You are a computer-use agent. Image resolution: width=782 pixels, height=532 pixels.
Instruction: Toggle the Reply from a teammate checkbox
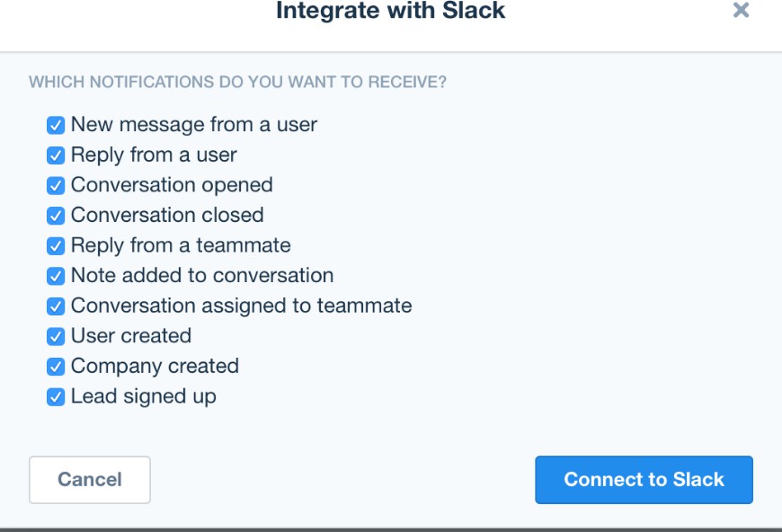tap(56, 245)
